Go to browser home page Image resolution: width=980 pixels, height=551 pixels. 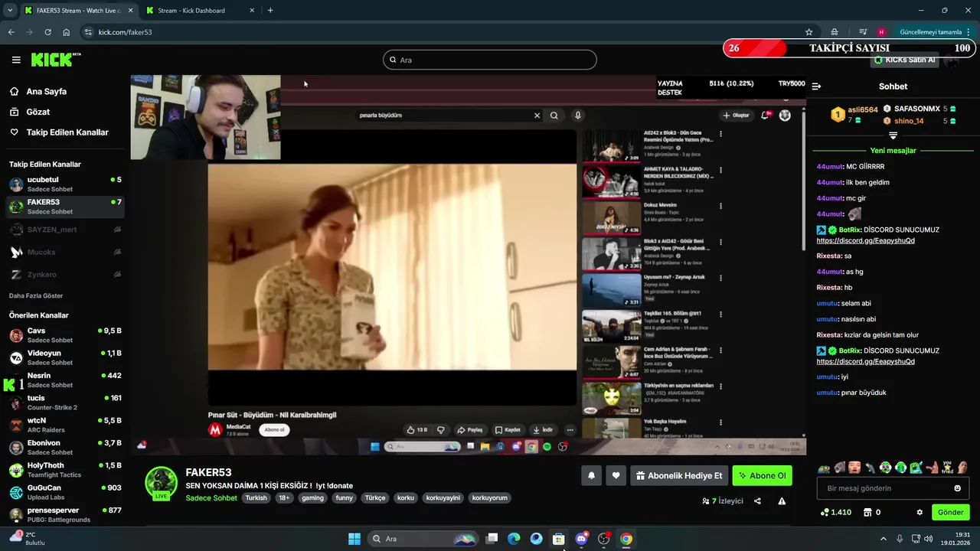(x=66, y=32)
